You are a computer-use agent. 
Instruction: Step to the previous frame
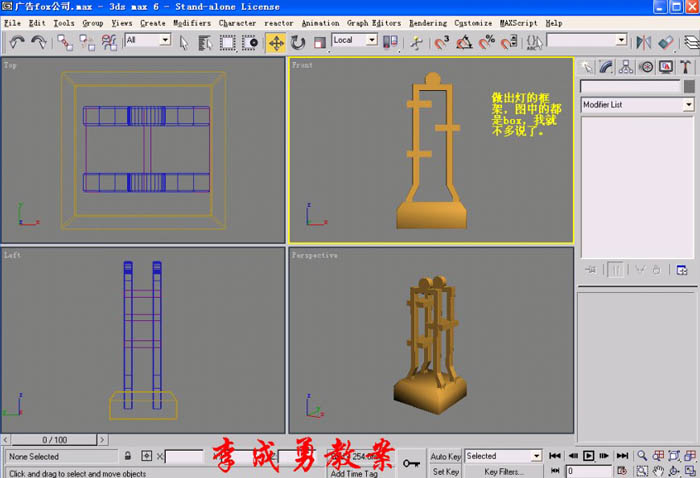tap(573, 455)
